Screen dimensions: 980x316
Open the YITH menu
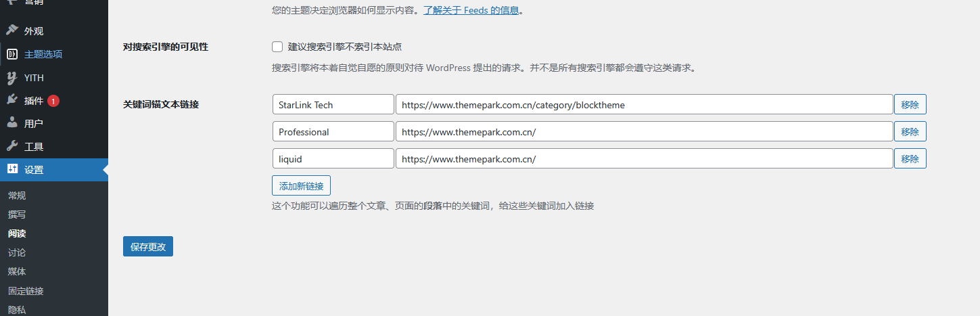(54, 78)
